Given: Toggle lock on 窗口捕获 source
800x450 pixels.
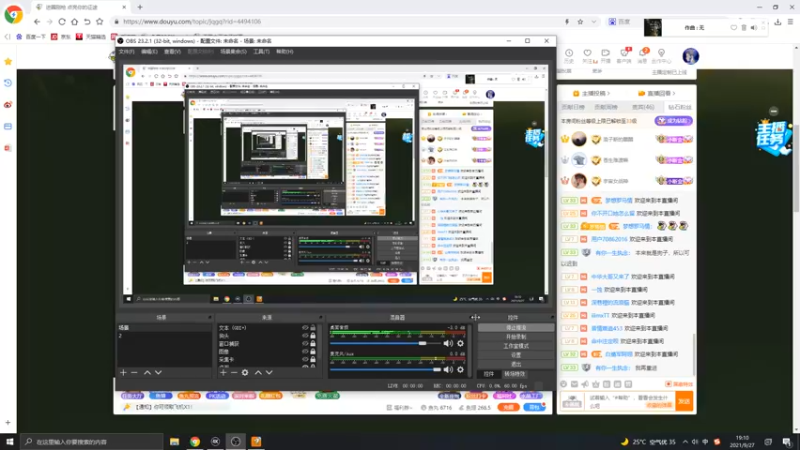Looking at the screenshot, I should [313, 343].
